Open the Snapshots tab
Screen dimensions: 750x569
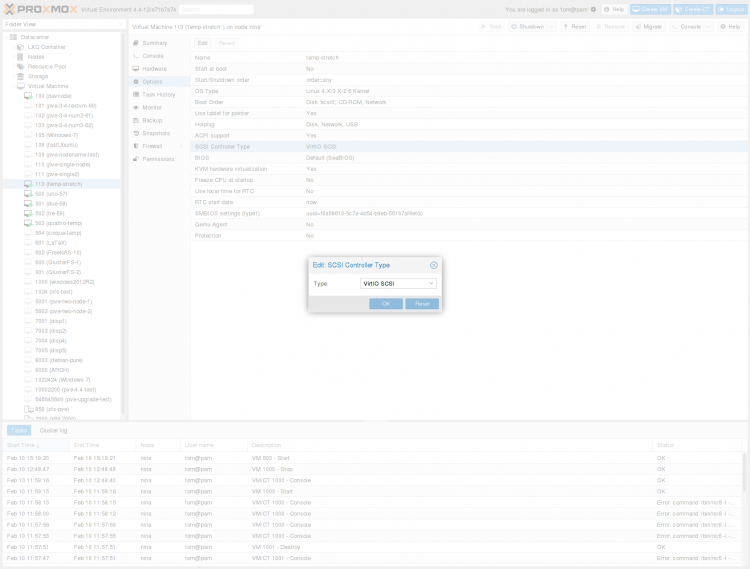pyautogui.click(x=159, y=133)
